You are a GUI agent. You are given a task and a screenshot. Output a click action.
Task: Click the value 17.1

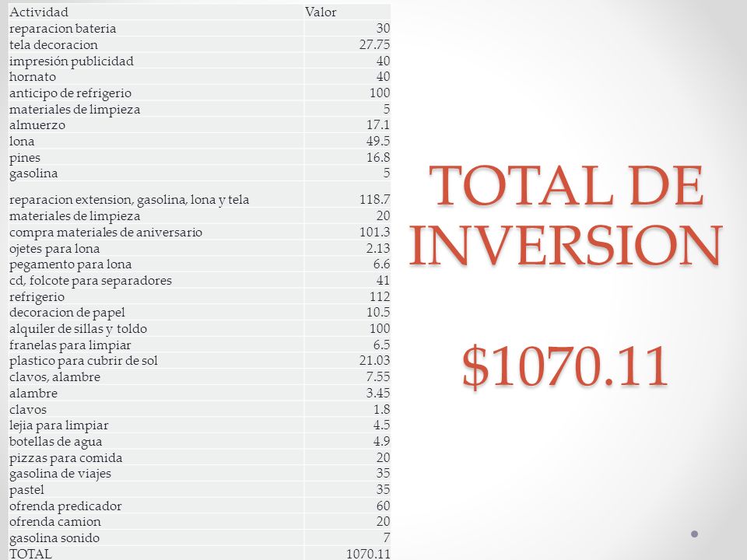[x=378, y=124]
